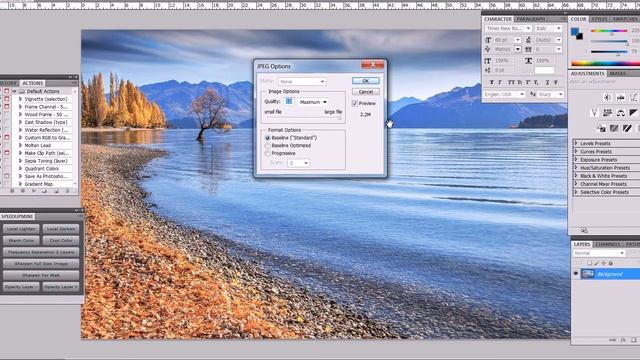Click Stop in the Actions panel
This screenshot has height=360, width=640.
click(x=12, y=191)
